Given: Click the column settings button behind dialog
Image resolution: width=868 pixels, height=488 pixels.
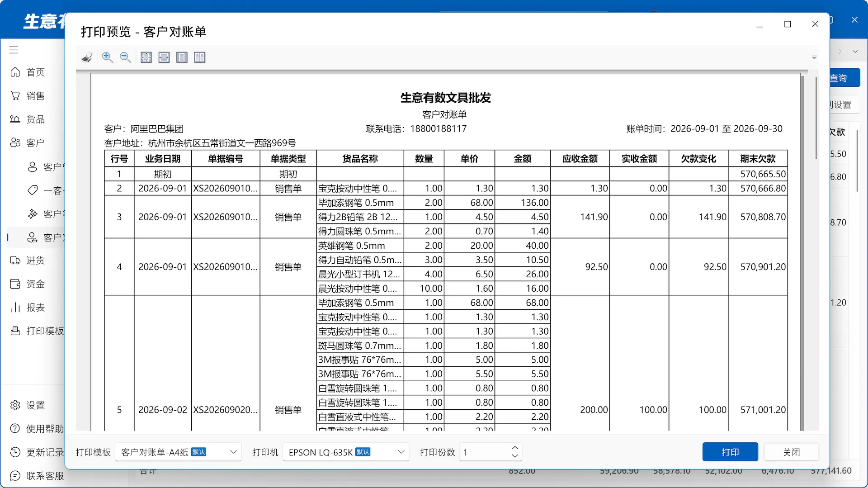Looking at the screenshot, I should coord(844,105).
